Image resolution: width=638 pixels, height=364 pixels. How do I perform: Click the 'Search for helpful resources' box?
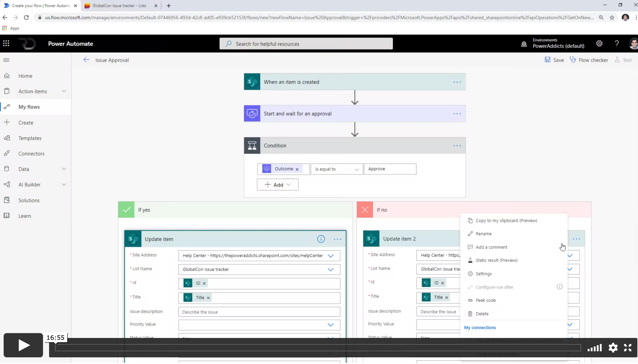(x=306, y=44)
